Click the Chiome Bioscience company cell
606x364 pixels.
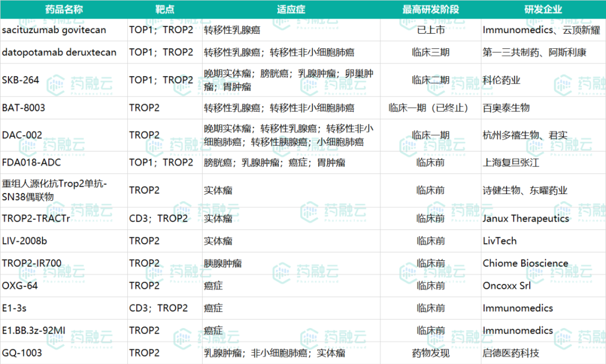[543, 264]
